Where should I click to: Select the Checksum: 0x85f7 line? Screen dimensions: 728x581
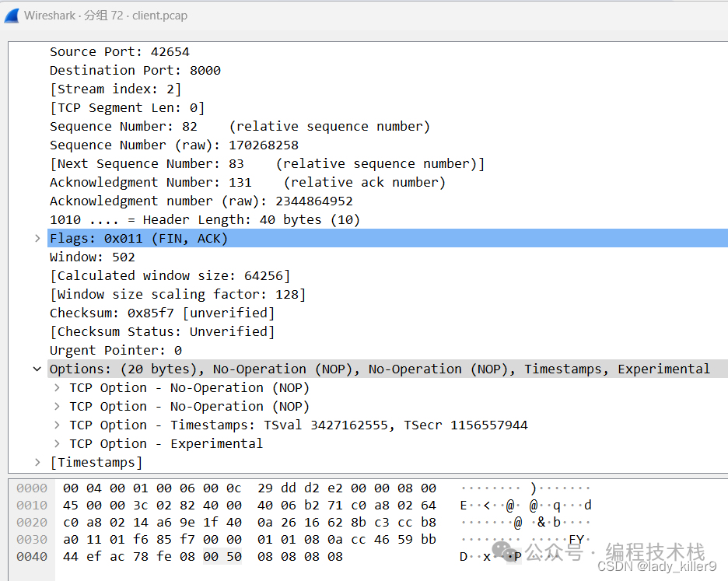coord(162,313)
